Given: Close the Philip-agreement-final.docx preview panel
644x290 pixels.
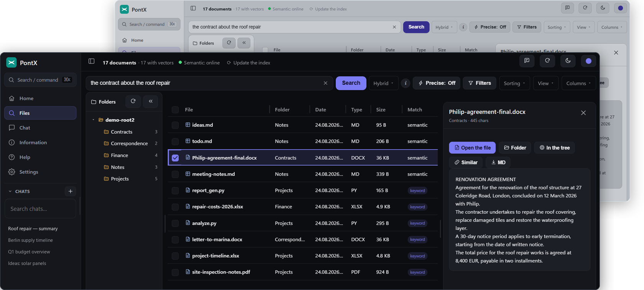Looking at the screenshot, I should [583, 113].
